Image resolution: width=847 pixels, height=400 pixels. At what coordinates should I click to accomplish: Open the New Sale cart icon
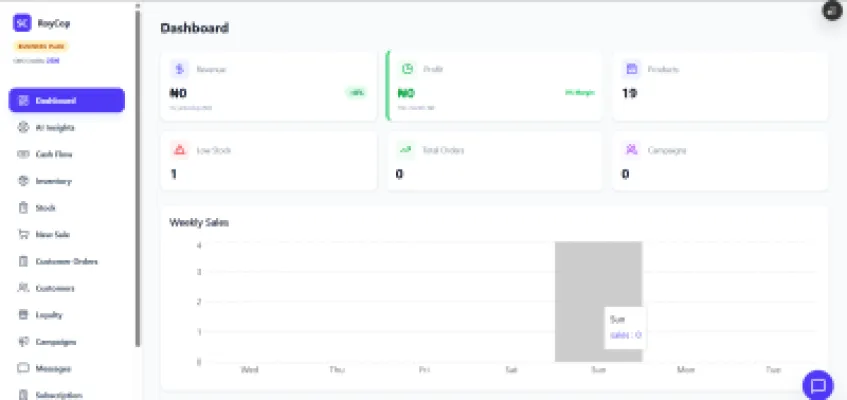23,235
